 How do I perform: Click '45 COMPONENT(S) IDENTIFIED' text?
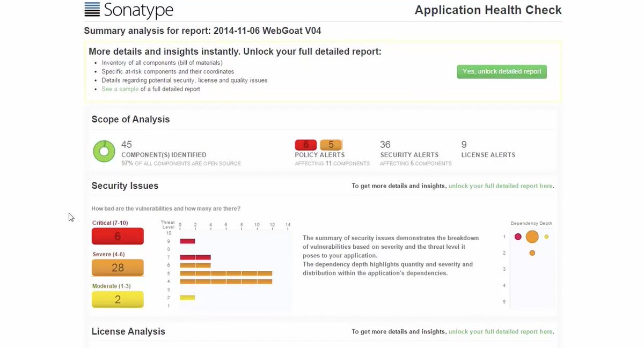(x=164, y=150)
